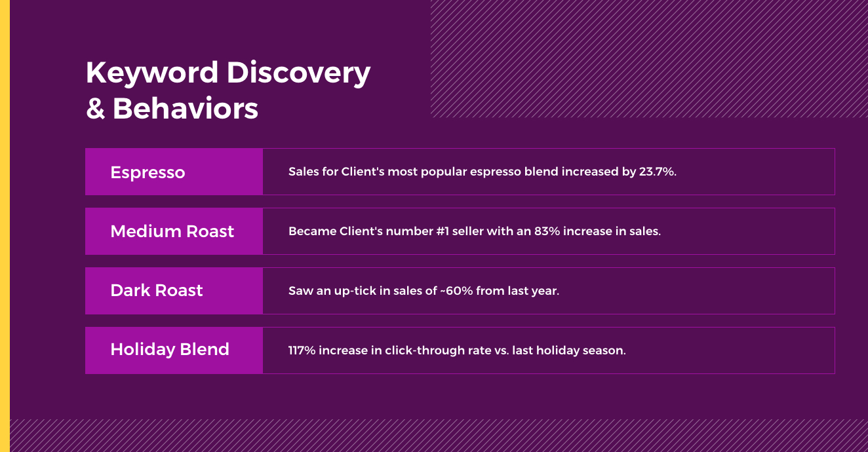
Task: Click the text 'last holiday season'
Action: coord(569,350)
